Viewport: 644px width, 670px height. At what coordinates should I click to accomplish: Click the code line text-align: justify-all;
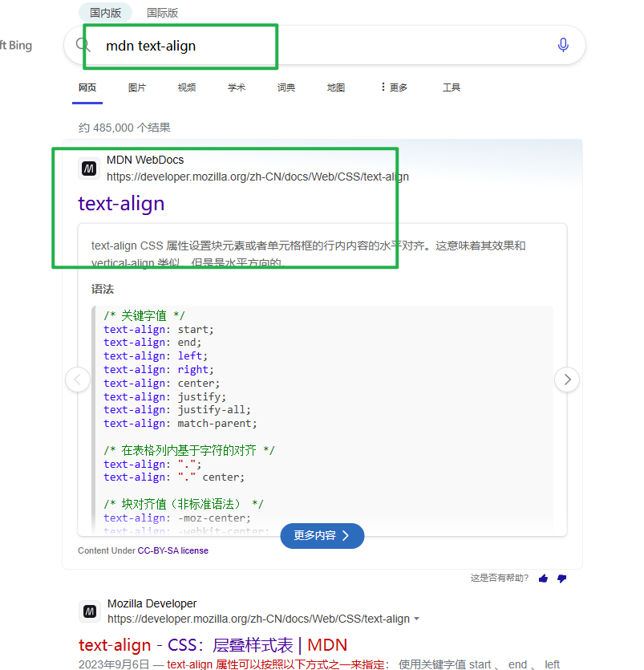pos(177,410)
